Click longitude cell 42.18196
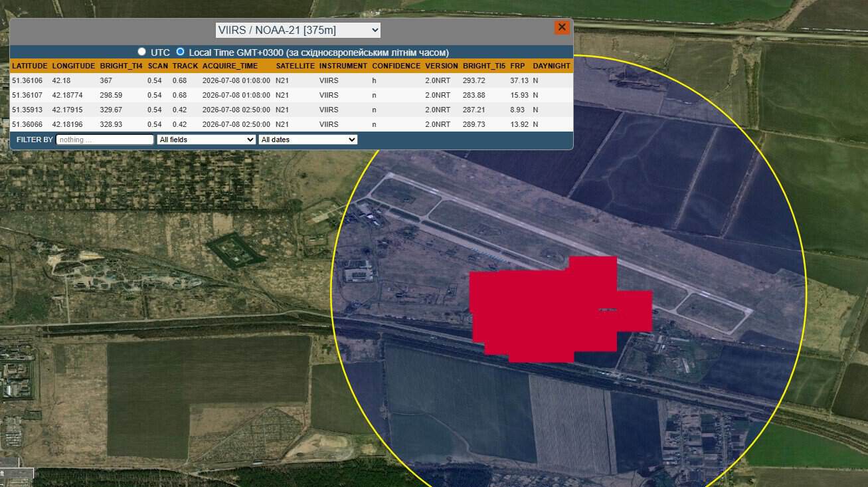 coord(68,124)
